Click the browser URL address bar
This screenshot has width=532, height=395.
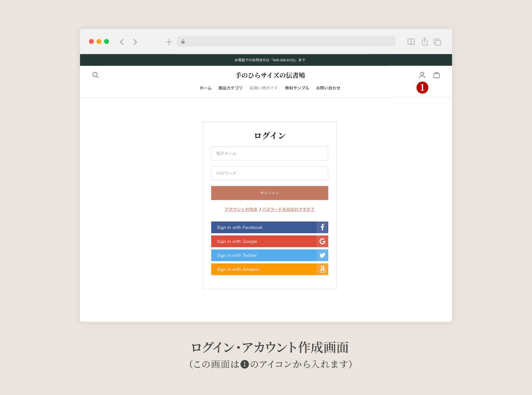pyautogui.click(x=286, y=42)
